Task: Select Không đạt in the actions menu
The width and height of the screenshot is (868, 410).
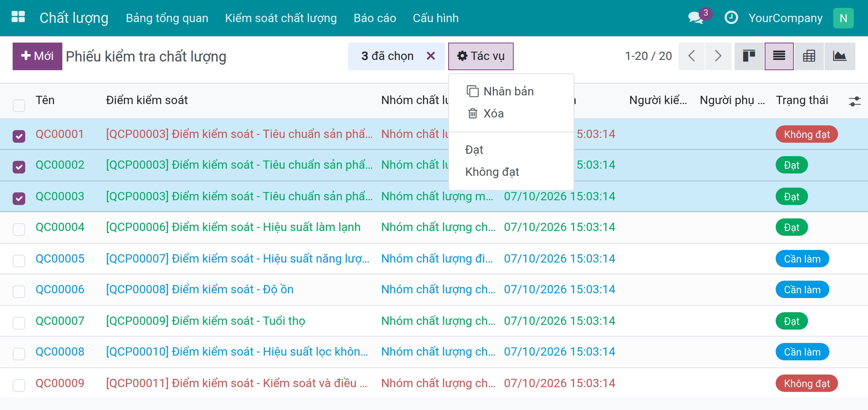Action: [x=511, y=172]
